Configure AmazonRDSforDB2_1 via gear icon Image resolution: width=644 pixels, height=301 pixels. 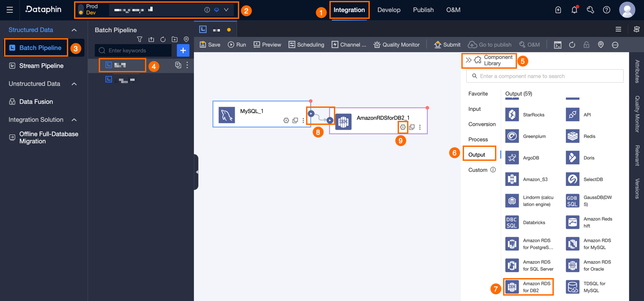[403, 127]
